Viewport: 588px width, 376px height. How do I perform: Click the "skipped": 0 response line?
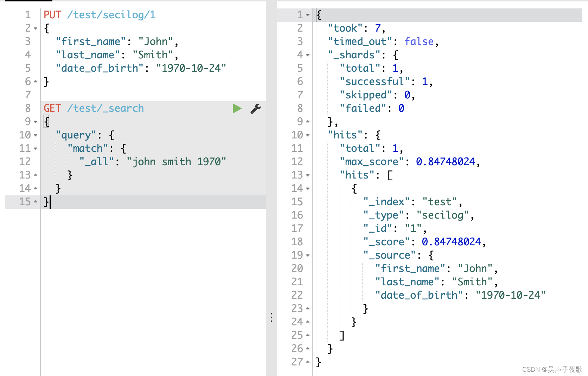tap(377, 95)
